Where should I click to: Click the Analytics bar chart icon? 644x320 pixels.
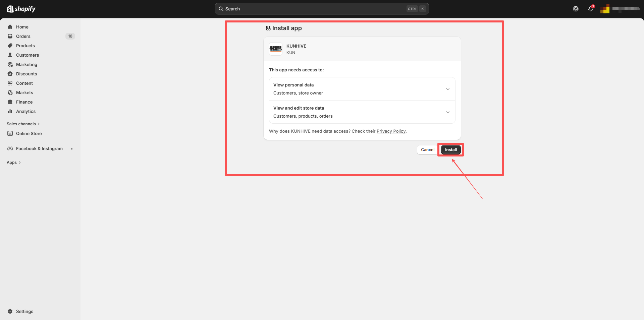10,111
